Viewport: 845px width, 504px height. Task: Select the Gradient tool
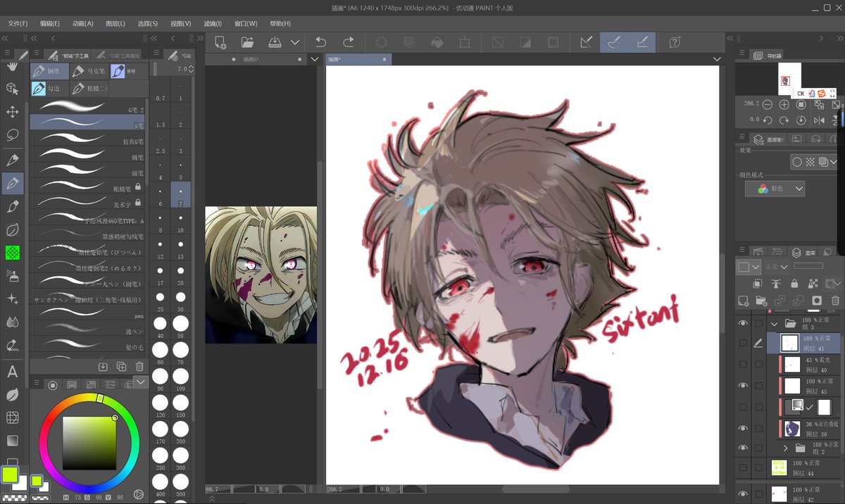[12, 441]
